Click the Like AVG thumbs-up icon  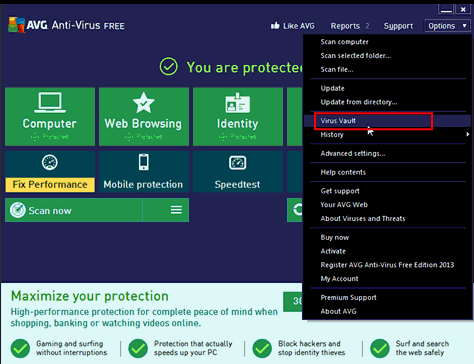click(x=275, y=25)
